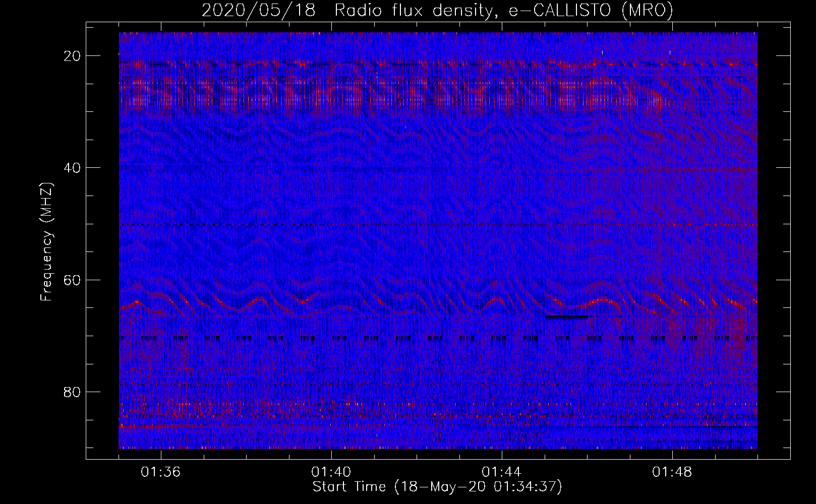Click the plot title "2020/05/18 Radio flux density, e-CALLISTO (MRO)"
This screenshot has width=816, height=504.
437,10
